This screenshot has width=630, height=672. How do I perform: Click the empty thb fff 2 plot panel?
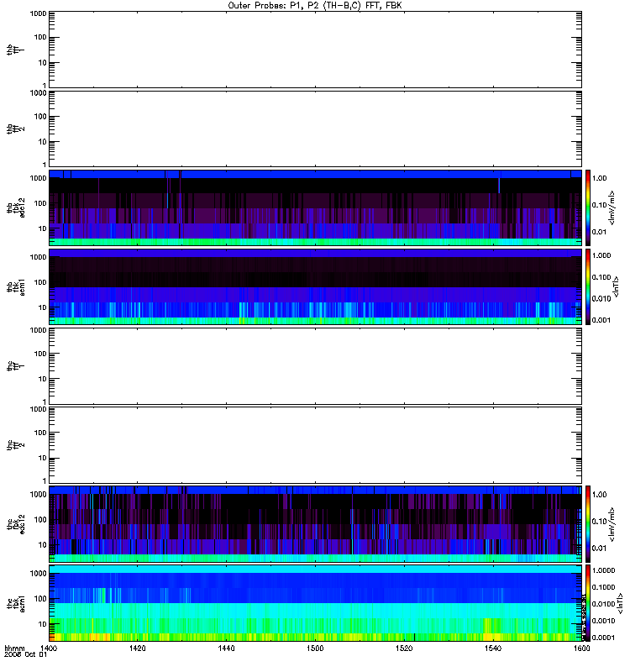coord(315,129)
